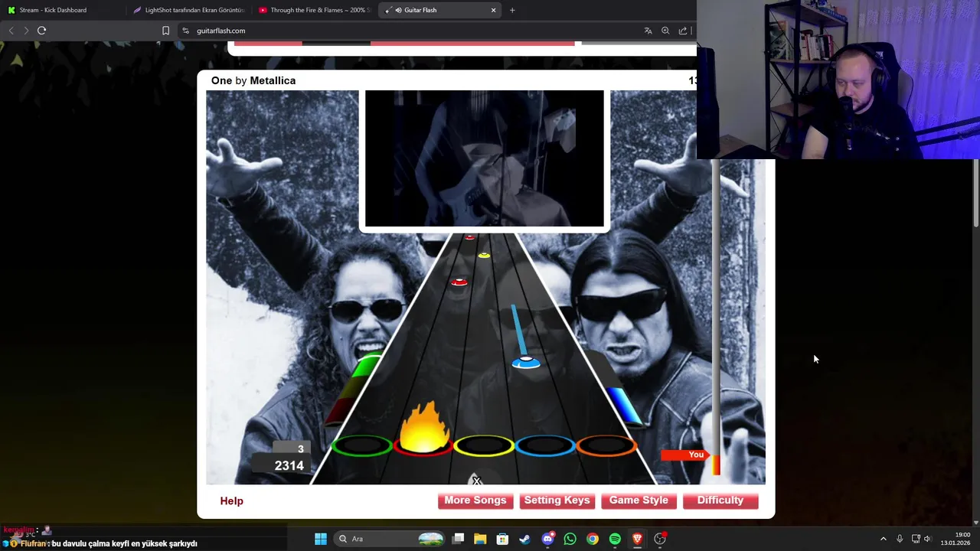
Task: Mute the audio-playing Guitar Flash tab
Action: (x=399, y=10)
